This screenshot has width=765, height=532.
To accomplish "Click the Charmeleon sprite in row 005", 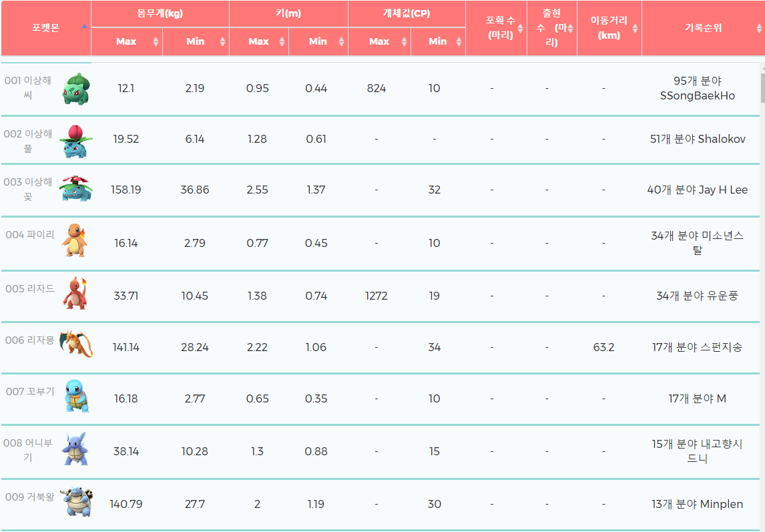I will point(75,293).
